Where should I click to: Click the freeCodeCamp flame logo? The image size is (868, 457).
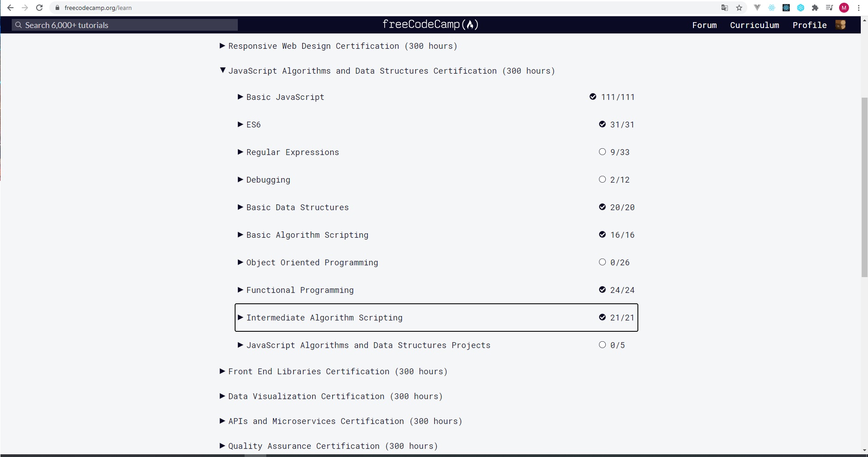point(470,24)
